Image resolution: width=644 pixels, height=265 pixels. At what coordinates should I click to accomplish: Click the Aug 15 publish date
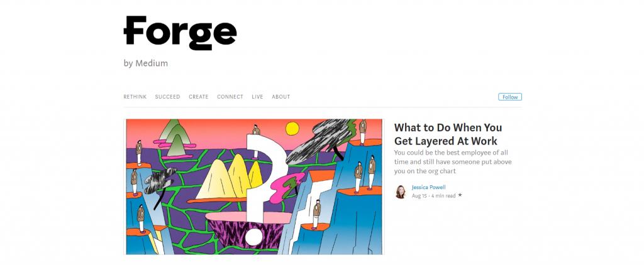click(419, 196)
